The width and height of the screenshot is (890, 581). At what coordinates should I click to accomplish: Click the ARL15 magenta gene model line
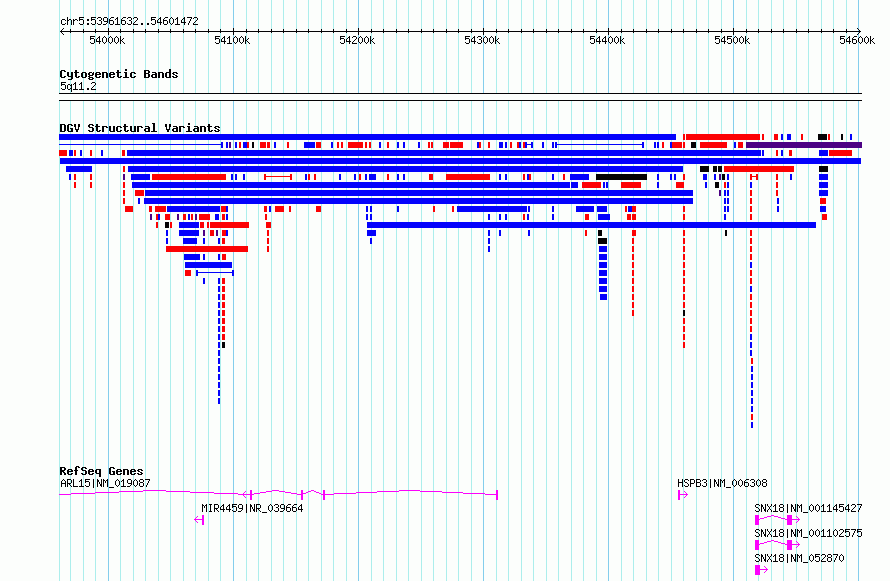(x=279, y=494)
